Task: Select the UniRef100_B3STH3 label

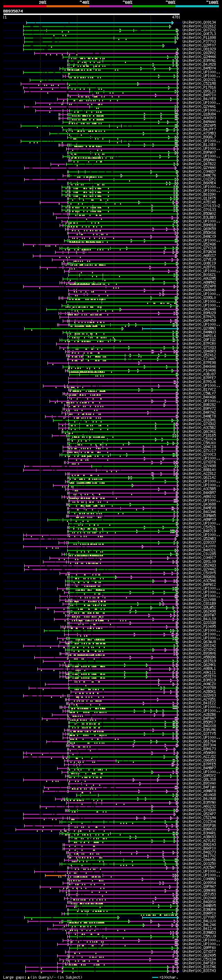Action: click(199, 971)
